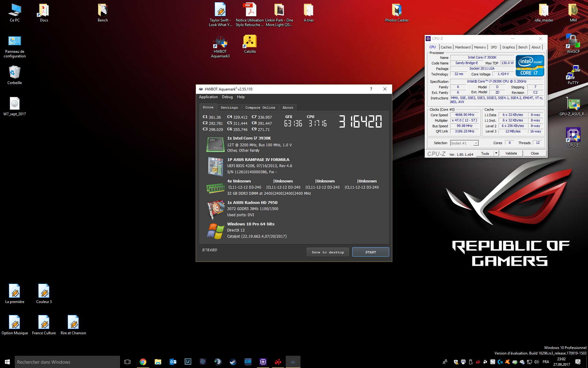588x368 pixels.
Task: Open the Ce PC desktop icon
Action: pos(14,13)
